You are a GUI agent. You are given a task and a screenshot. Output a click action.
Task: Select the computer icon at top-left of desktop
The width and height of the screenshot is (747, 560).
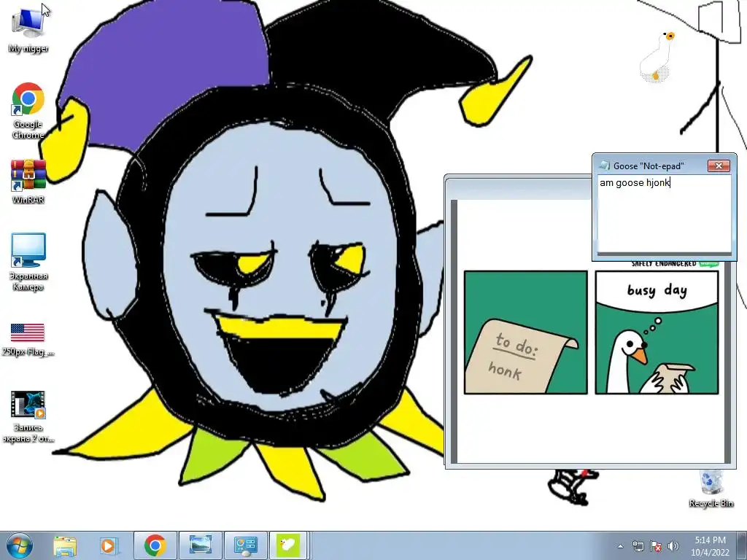(x=28, y=29)
